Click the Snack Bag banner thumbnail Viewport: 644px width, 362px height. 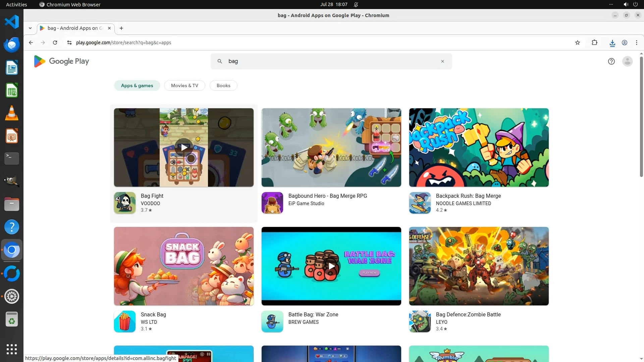(183, 266)
